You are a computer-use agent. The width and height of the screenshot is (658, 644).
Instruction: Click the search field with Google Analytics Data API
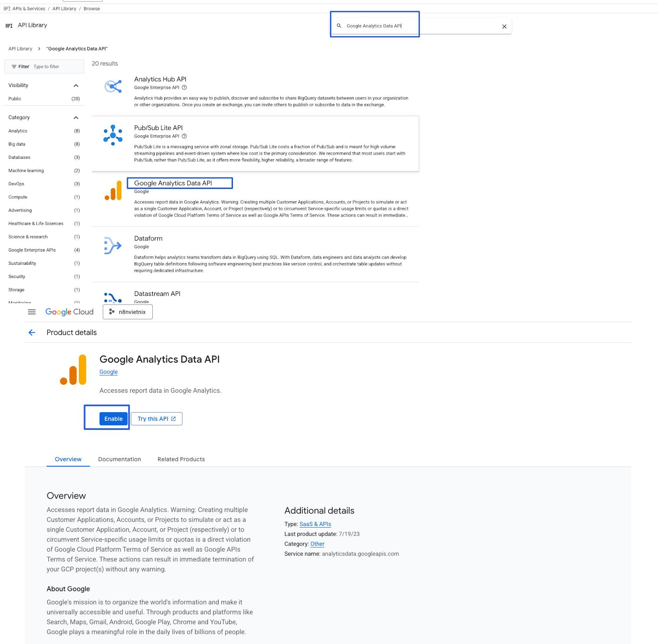click(421, 26)
